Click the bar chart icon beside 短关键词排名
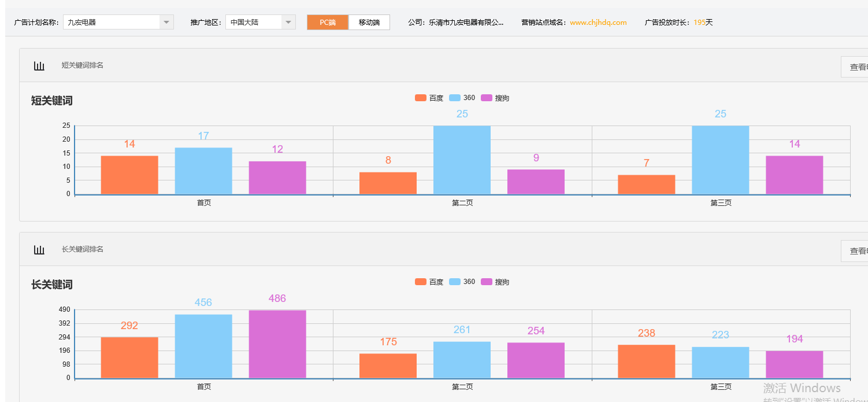The width and height of the screenshot is (868, 402). point(39,65)
